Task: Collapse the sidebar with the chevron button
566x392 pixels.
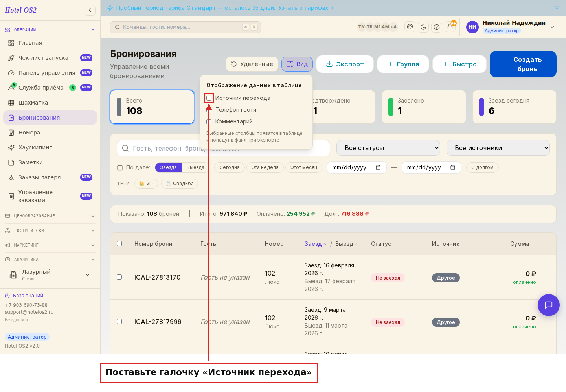Action: point(90,10)
